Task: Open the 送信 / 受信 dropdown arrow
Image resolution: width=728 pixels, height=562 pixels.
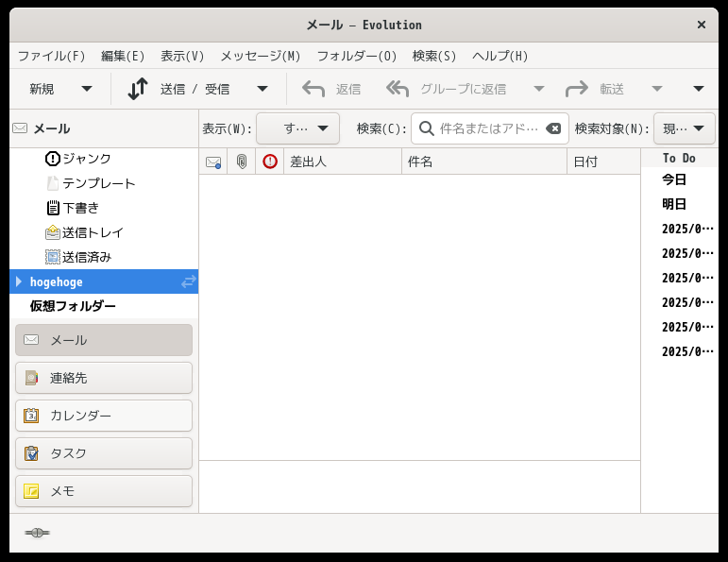Action: [x=262, y=89]
